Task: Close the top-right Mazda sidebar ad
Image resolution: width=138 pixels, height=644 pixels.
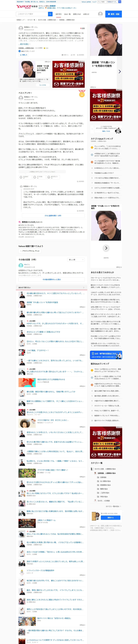Action: tap(121, 90)
